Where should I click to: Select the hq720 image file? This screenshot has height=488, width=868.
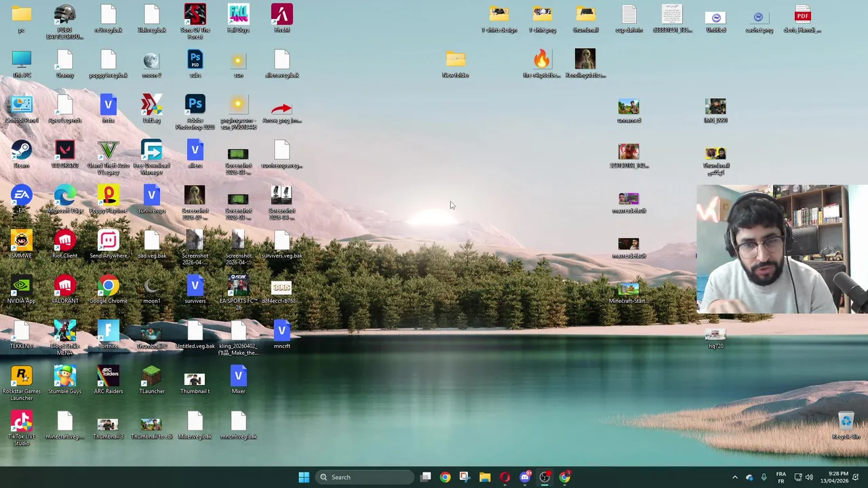[715, 338]
